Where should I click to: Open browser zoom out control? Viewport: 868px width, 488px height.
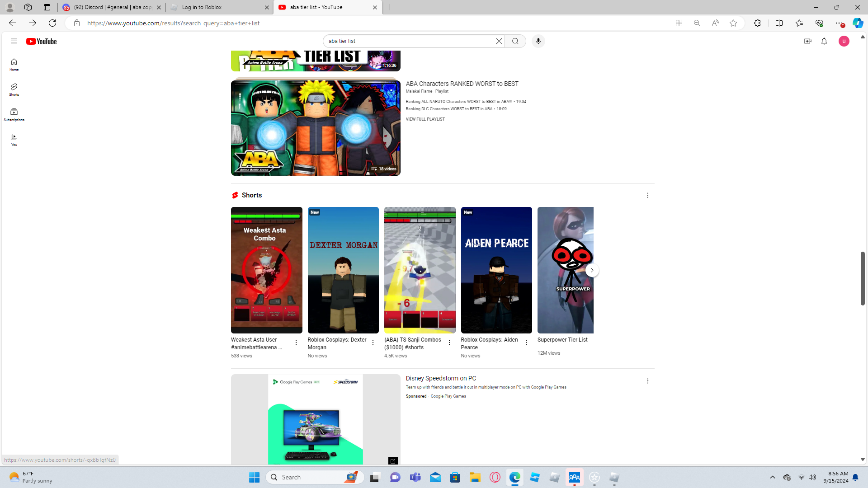(x=697, y=23)
